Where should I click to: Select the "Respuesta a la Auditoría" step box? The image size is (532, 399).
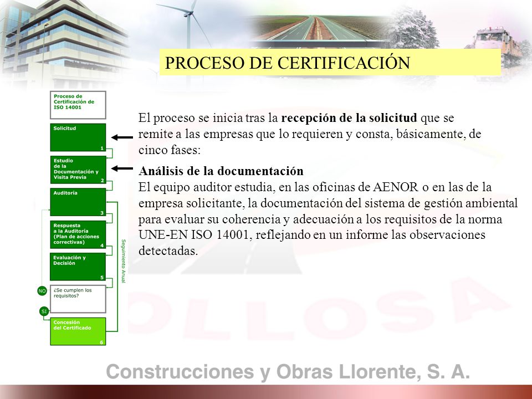(78, 234)
